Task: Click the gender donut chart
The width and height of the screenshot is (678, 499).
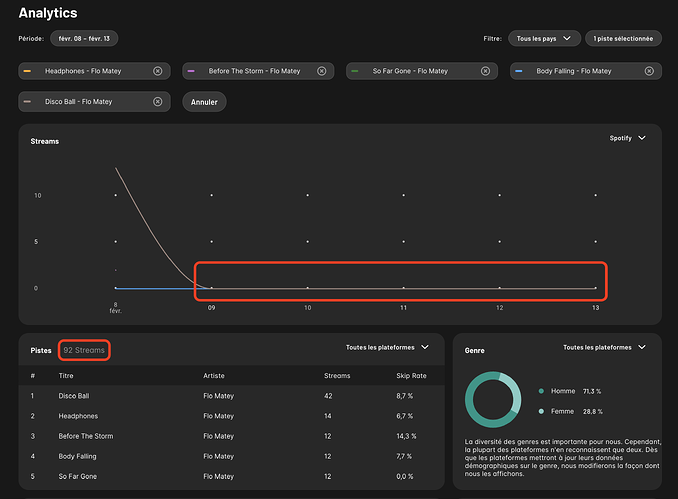Action: tap(493, 401)
